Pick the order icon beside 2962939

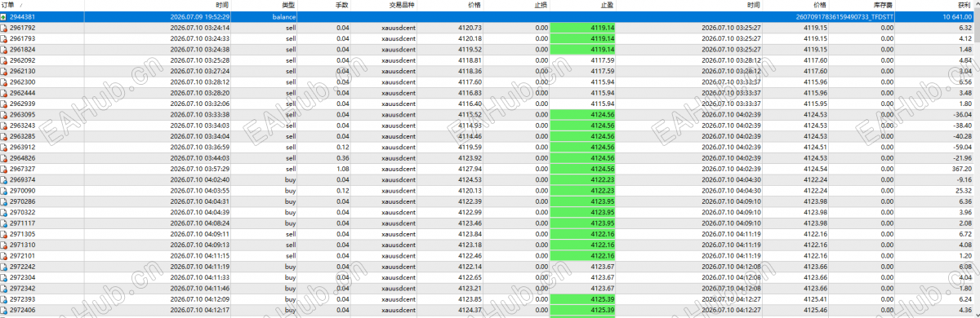click(x=4, y=104)
